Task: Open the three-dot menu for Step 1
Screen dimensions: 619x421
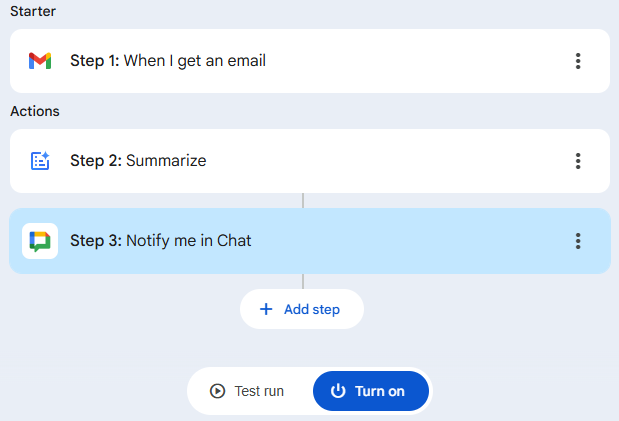Action: click(578, 61)
